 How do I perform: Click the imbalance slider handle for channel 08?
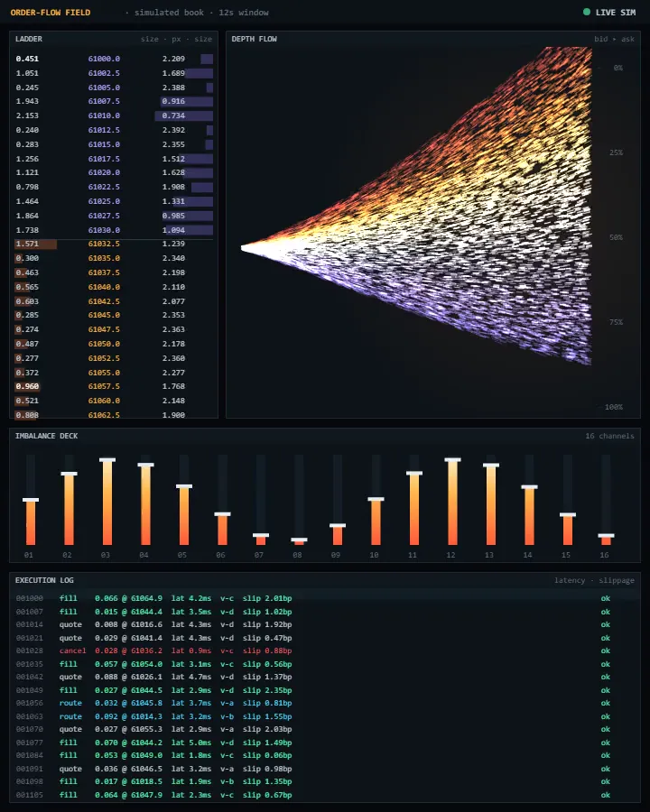click(x=299, y=540)
